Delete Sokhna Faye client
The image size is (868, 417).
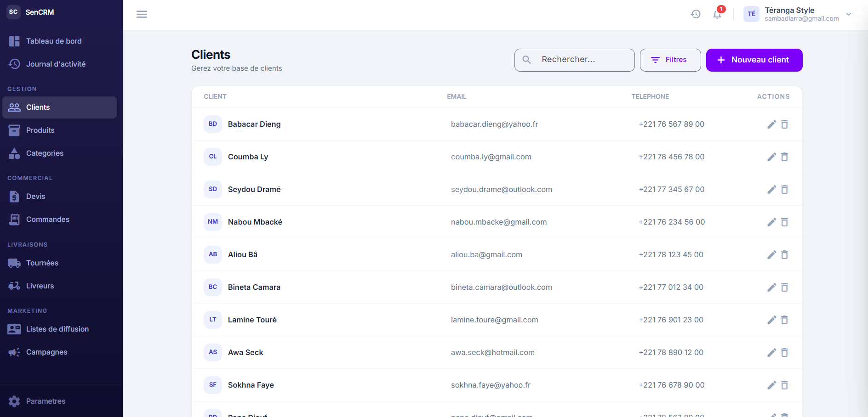(x=785, y=385)
